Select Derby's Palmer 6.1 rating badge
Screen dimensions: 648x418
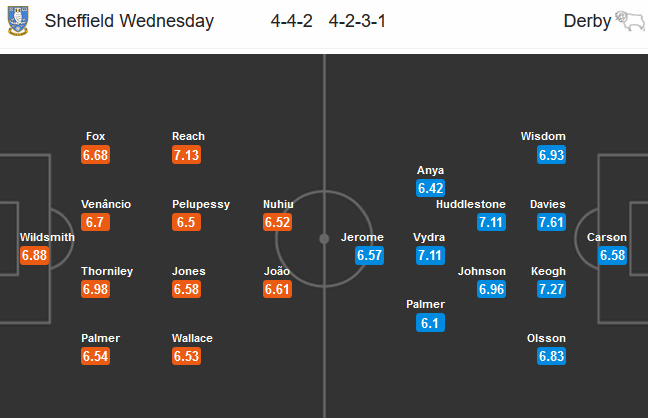(x=431, y=323)
